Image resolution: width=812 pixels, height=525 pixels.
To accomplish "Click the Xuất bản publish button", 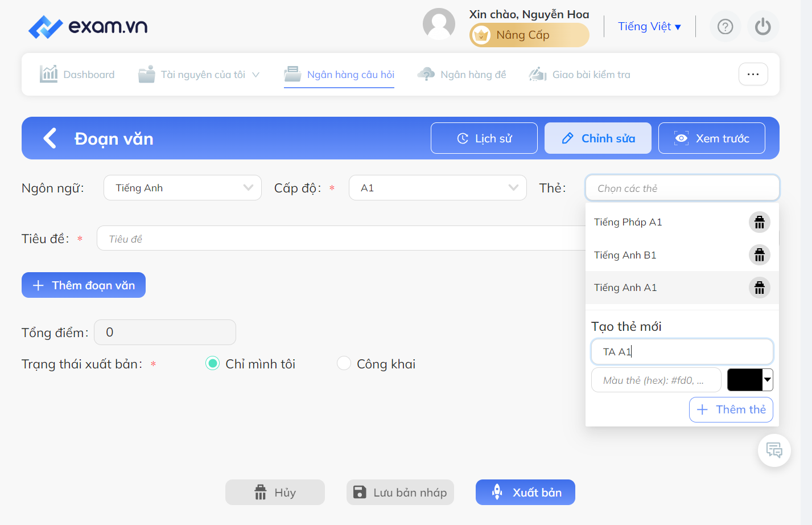I will (x=525, y=493).
